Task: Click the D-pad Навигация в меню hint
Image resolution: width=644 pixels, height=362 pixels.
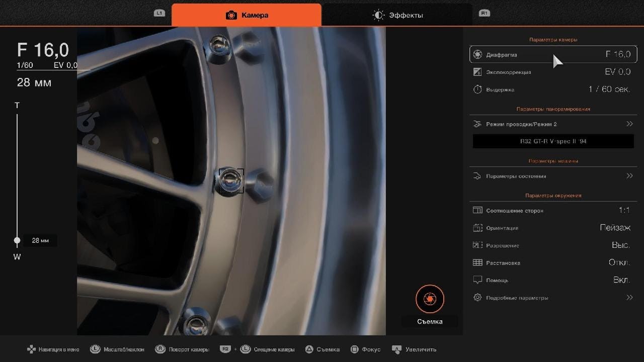Action: click(53, 349)
